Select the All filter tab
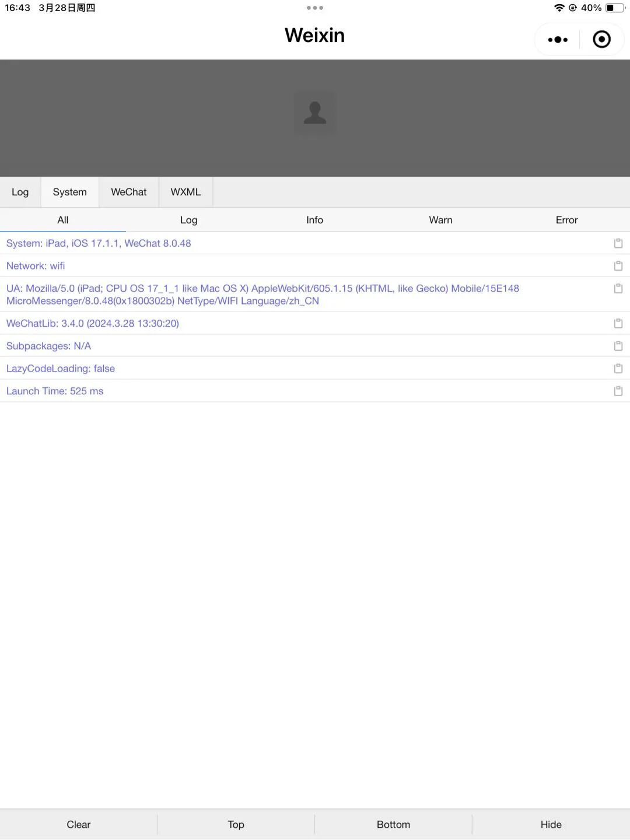 pyautogui.click(x=63, y=220)
